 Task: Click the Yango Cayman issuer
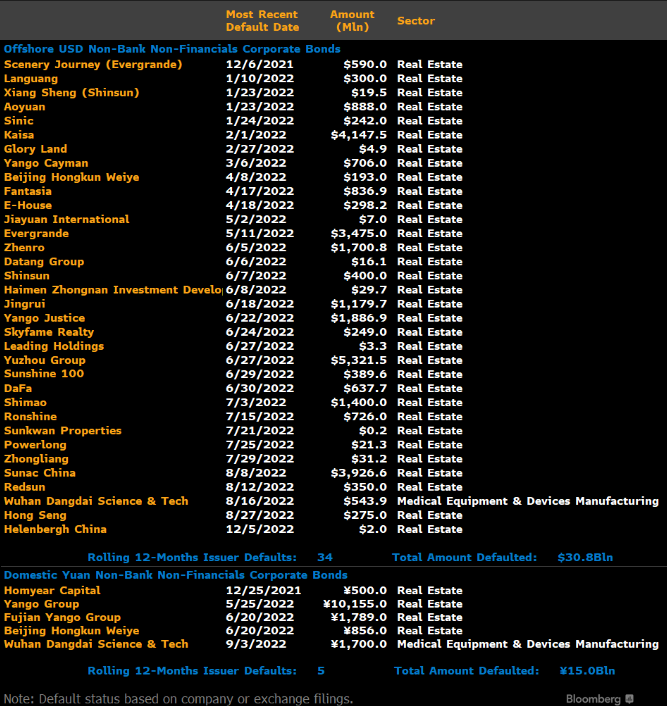46,163
